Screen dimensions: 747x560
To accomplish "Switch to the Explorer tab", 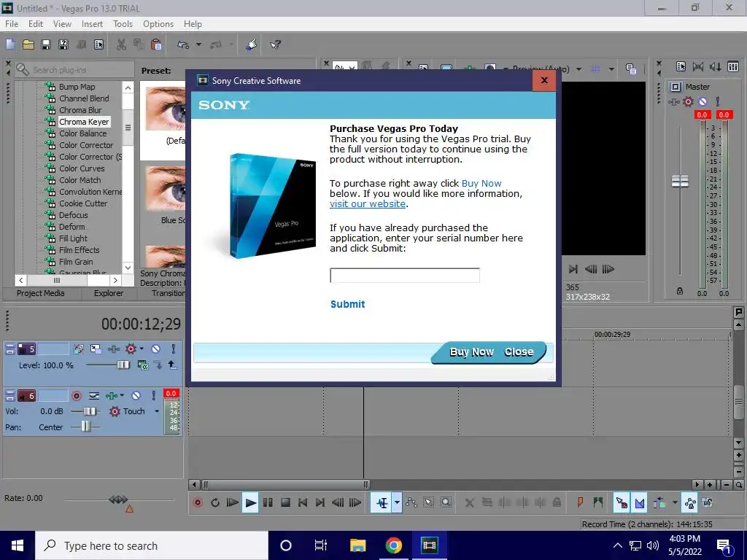I will [109, 293].
